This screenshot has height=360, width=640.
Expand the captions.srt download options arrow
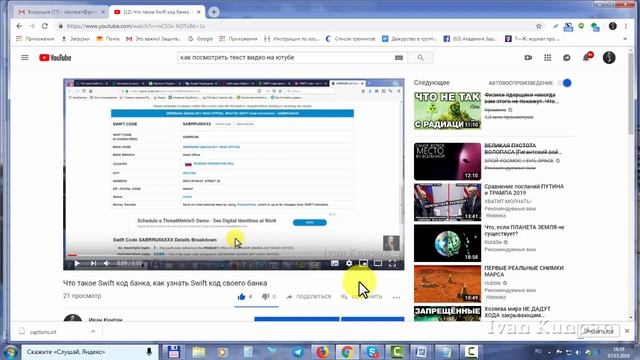click(x=93, y=331)
